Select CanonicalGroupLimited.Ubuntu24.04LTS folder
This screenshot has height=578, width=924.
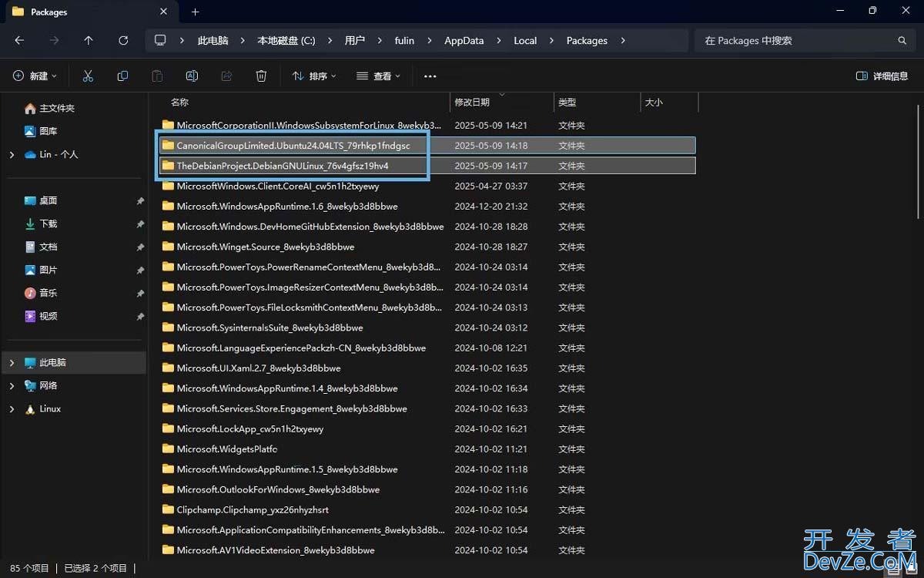click(x=427, y=145)
